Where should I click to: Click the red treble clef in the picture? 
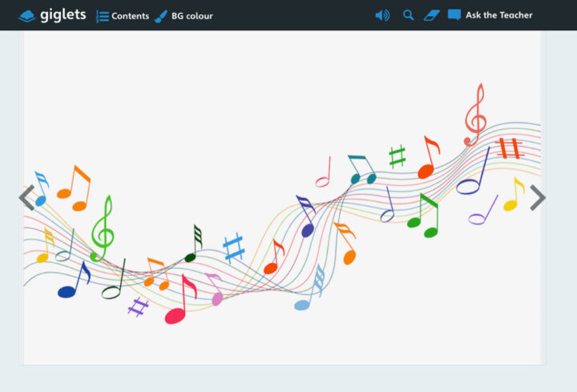tap(475, 115)
